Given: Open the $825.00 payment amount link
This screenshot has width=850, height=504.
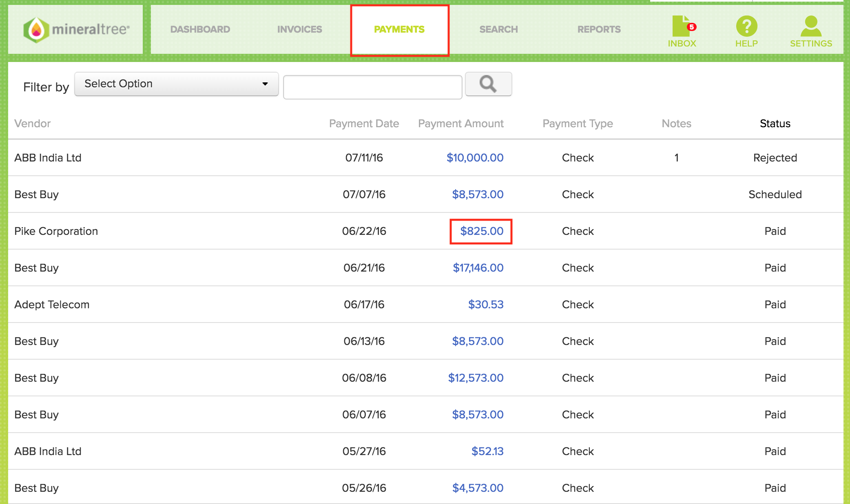Looking at the screenshot, I should pos(482,231).
